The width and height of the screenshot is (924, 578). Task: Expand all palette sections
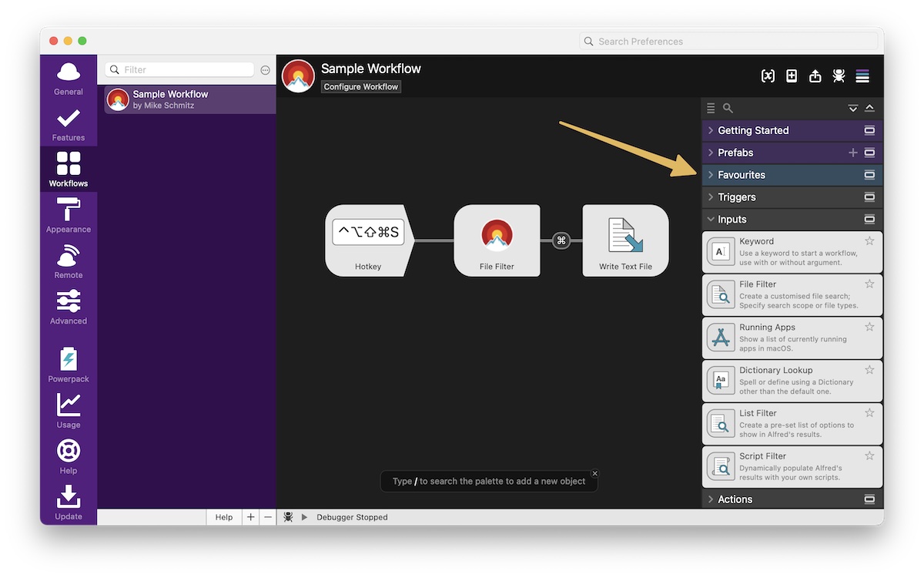click(853, 109)
